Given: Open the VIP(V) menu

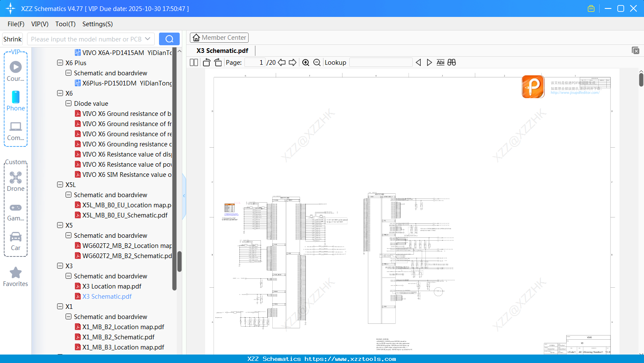Looking at the screenshot, I should (40, 24).
